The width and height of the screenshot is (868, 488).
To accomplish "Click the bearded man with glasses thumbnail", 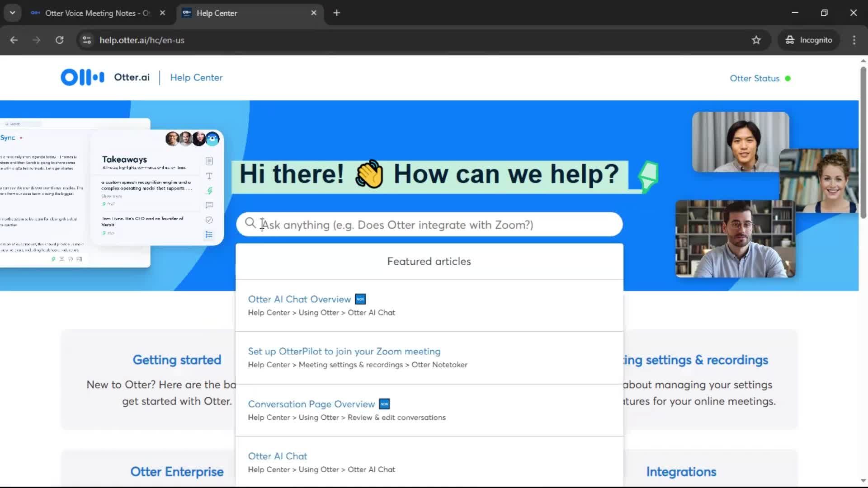I will tap(735, 239).
